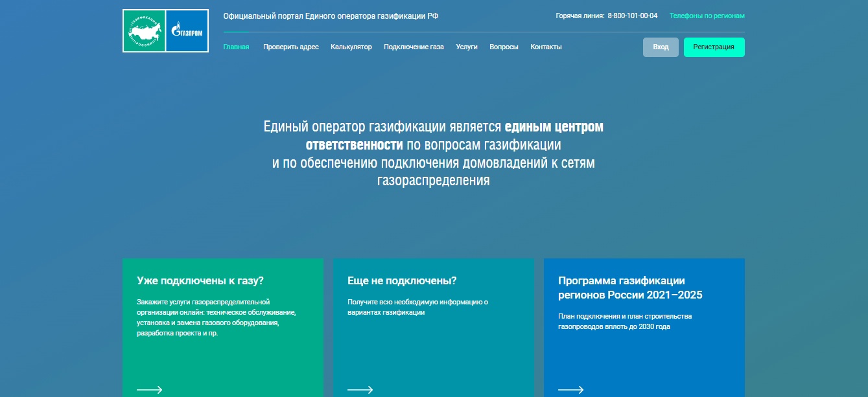Open the Контакты page
The image size is (868, 397).
click(x=546, y=47)
